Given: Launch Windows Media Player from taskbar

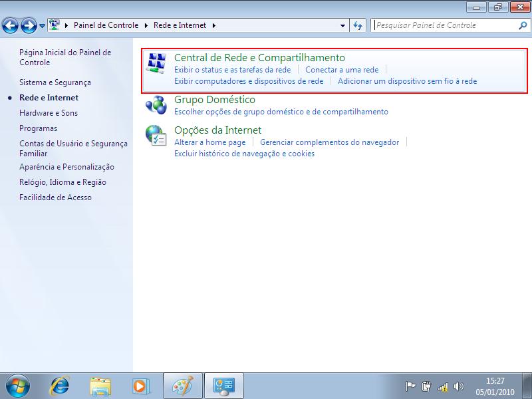Looking at the screenshot, I should tap(140, 386).
